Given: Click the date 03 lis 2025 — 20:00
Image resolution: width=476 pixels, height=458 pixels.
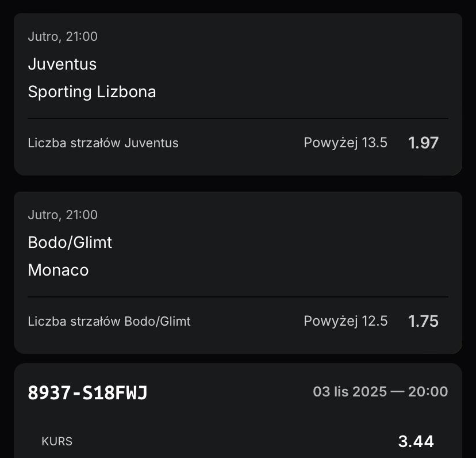Looking at the screenshot, I should tap(380, 392).
